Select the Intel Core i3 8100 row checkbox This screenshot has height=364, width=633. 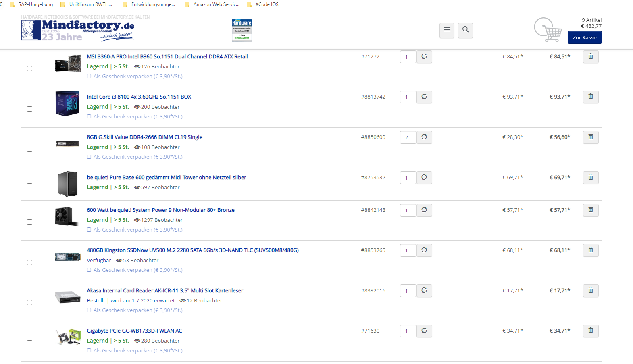[x=29, y=109]
